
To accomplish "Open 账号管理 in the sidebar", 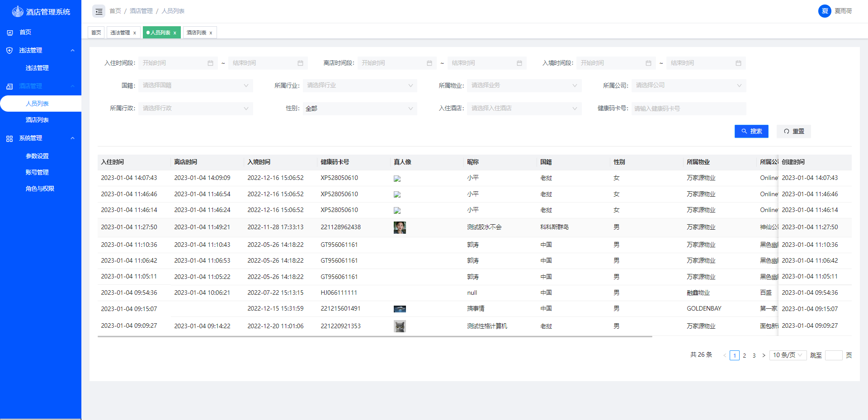I will coord(37,173).
